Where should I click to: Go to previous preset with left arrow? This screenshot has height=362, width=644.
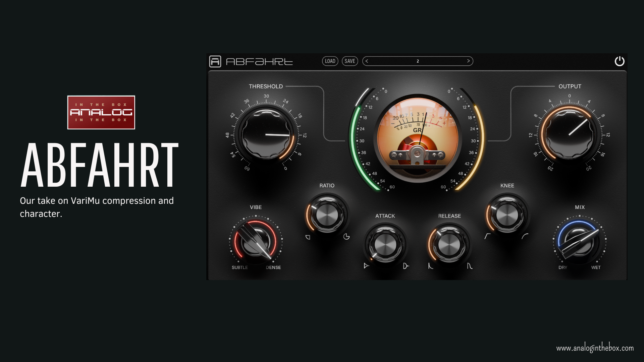(x=367, y=61)
